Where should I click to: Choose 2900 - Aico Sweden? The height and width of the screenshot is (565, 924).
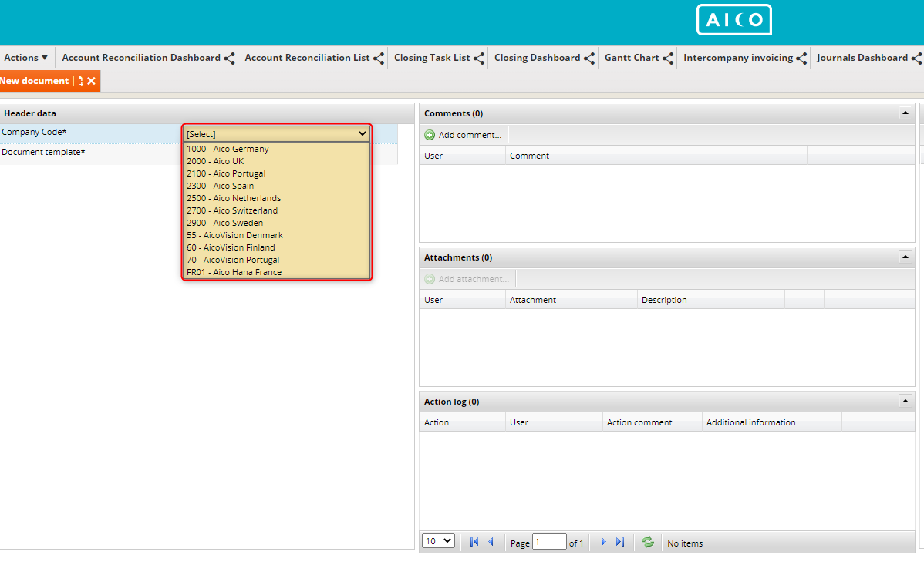pyautogui.click(x=276, y=224)
